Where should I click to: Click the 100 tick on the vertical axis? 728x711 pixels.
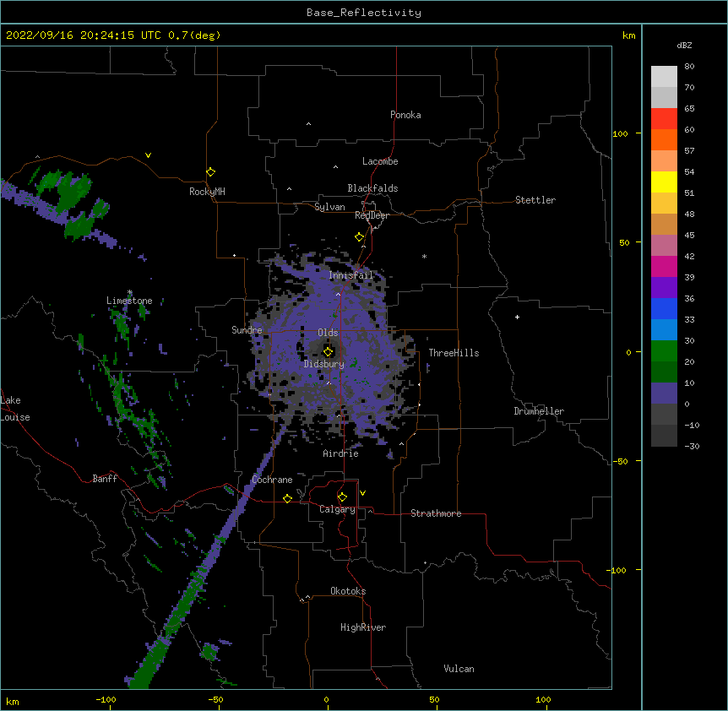(620, 133)
